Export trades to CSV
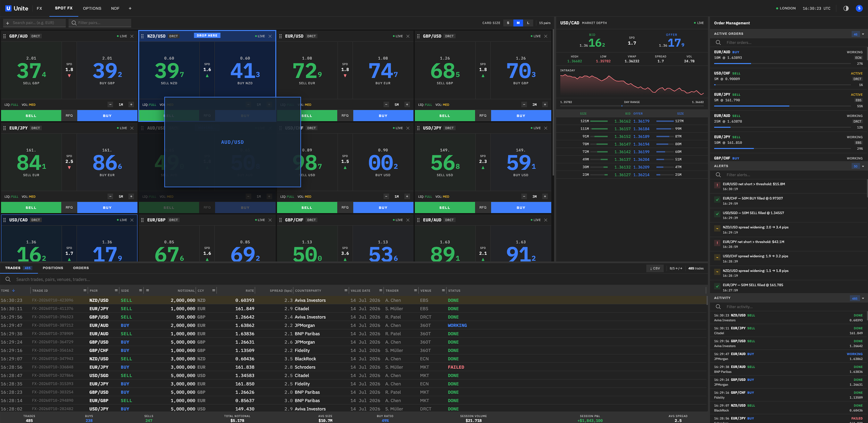Viewport: 868px width, 423px height. [x=655, y=268]
